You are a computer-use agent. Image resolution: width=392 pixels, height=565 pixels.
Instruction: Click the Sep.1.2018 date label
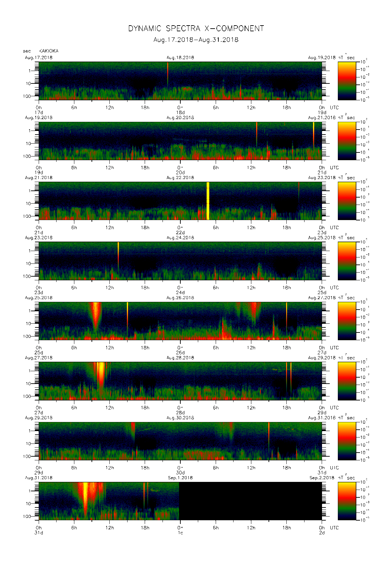coord(180,478)
